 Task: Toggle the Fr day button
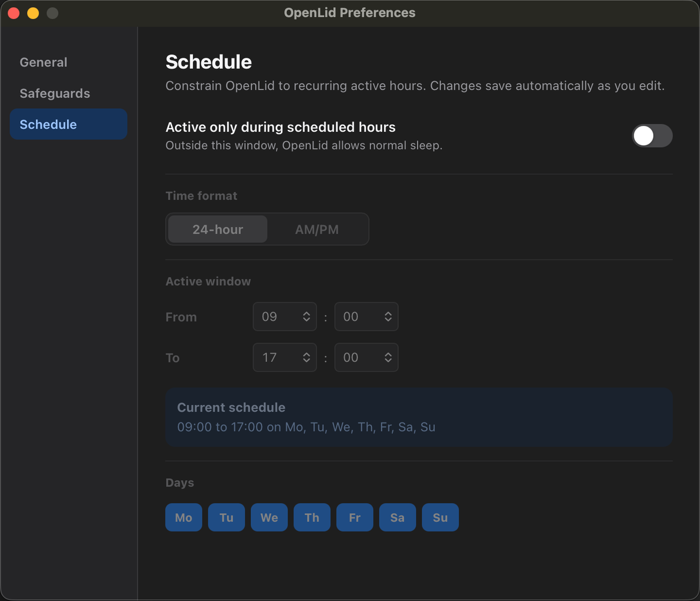pyautogui.click(x=355, y=517)
